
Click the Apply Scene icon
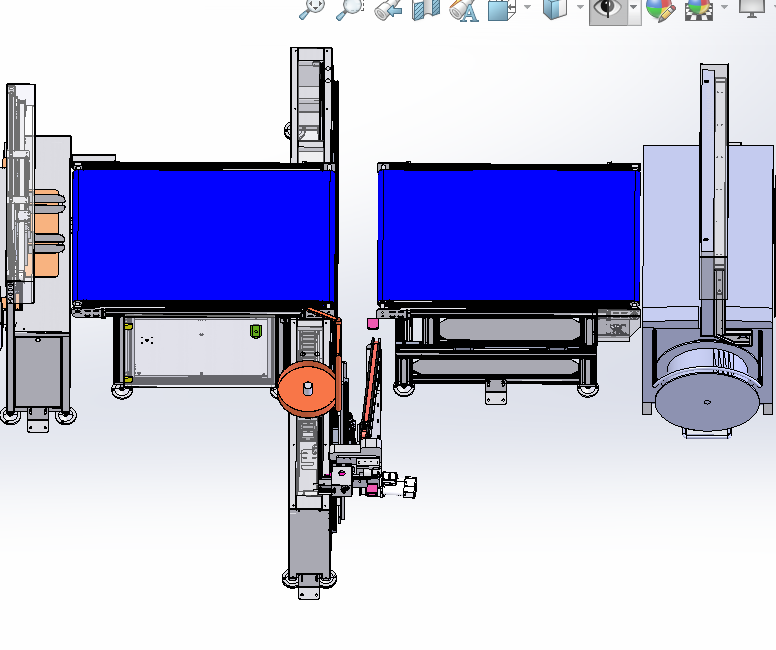tap(697, 9)
